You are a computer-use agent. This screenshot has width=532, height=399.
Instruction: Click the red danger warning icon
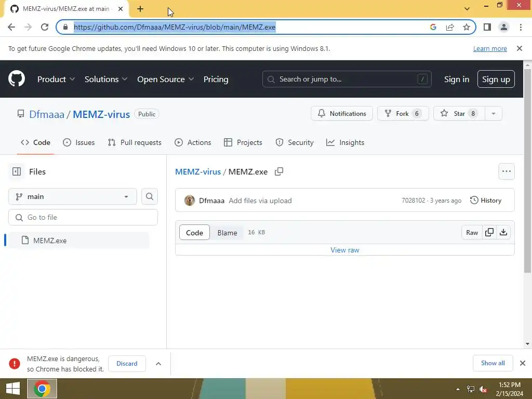click(x=15, y=363)
